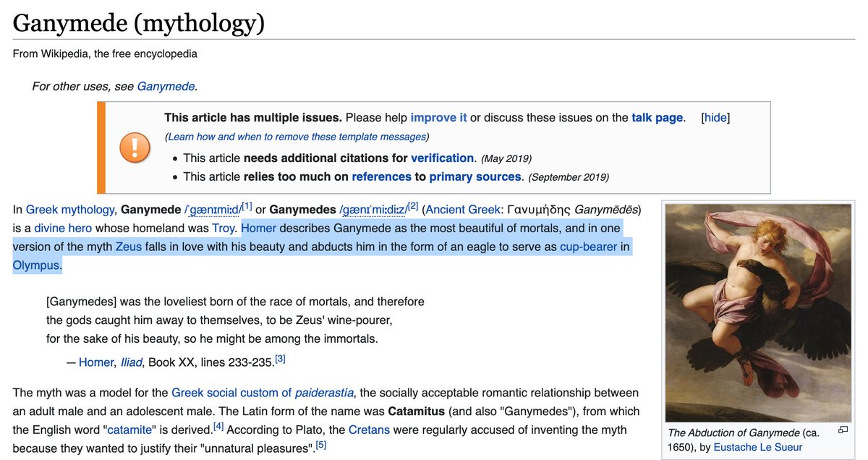This screenshot has height=460, width=868.
Task: Click the '(May 2019)' date text
Action: click(x=506, y=158)
